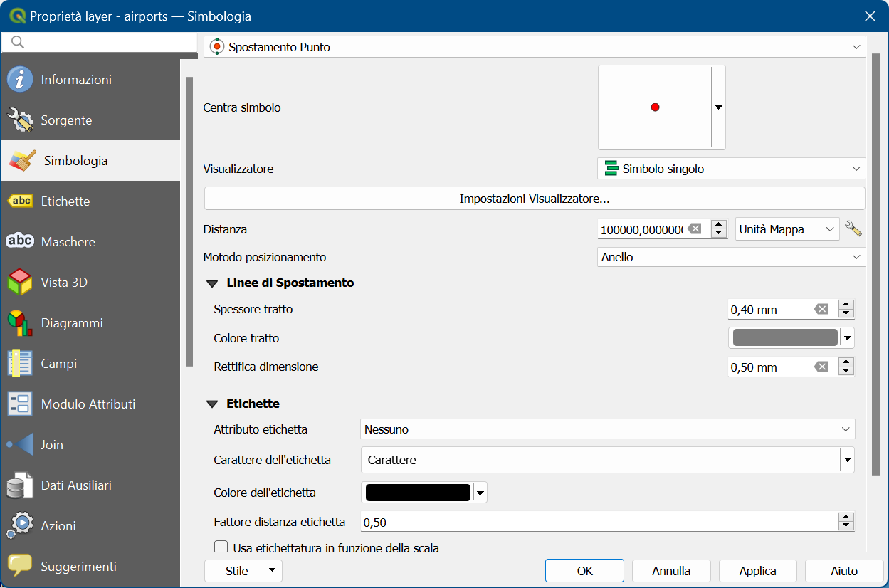Open the Attributo etichetta Nessuno dropdown
Image resolution: width=889 pixels, height=588 pixels.
608,429
